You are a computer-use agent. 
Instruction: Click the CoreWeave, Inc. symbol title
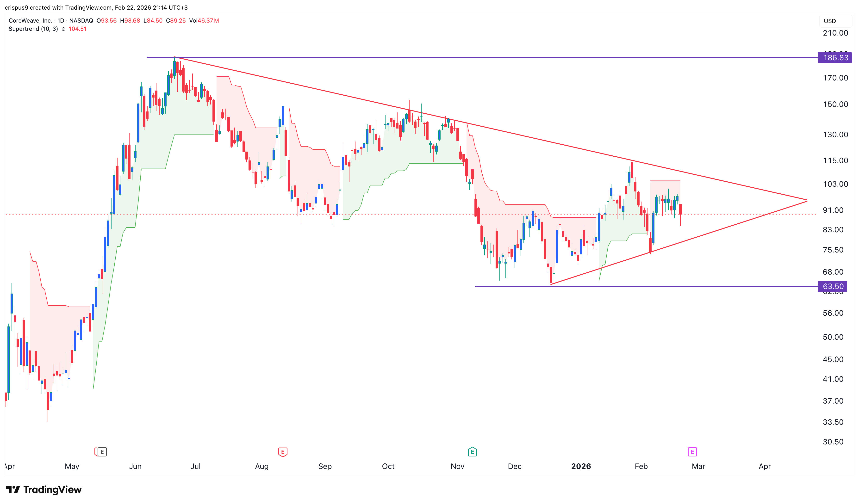point(30,20)
